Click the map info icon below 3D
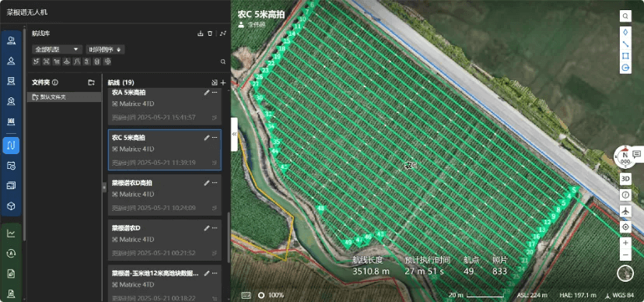The width and height of the screenshot is (644, 302). coord(625,195)
